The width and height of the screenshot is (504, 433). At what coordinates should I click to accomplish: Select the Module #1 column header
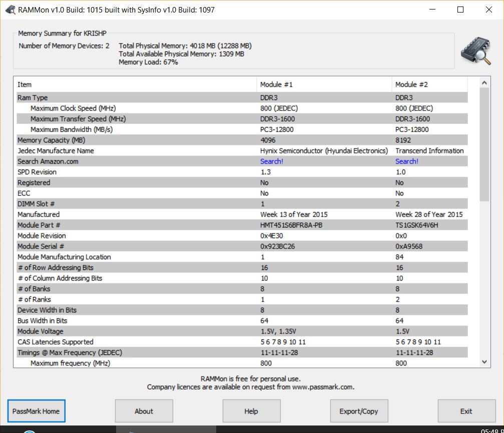pyautogui.click(x=324, y=84)
